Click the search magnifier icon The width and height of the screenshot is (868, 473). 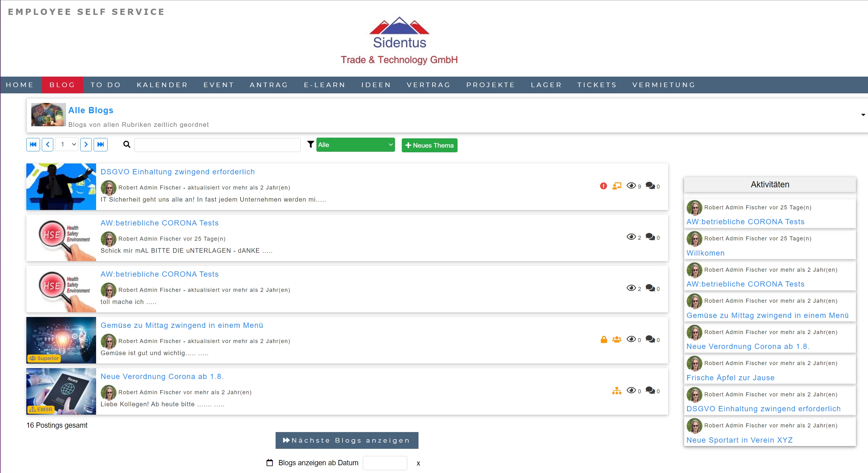(x=127, y=145)
